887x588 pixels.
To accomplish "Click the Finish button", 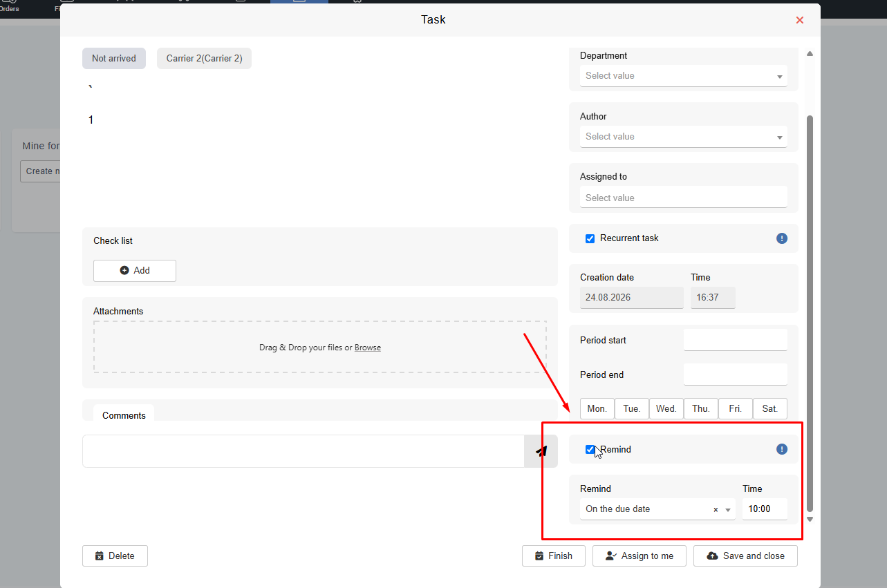I will (553, 556).
